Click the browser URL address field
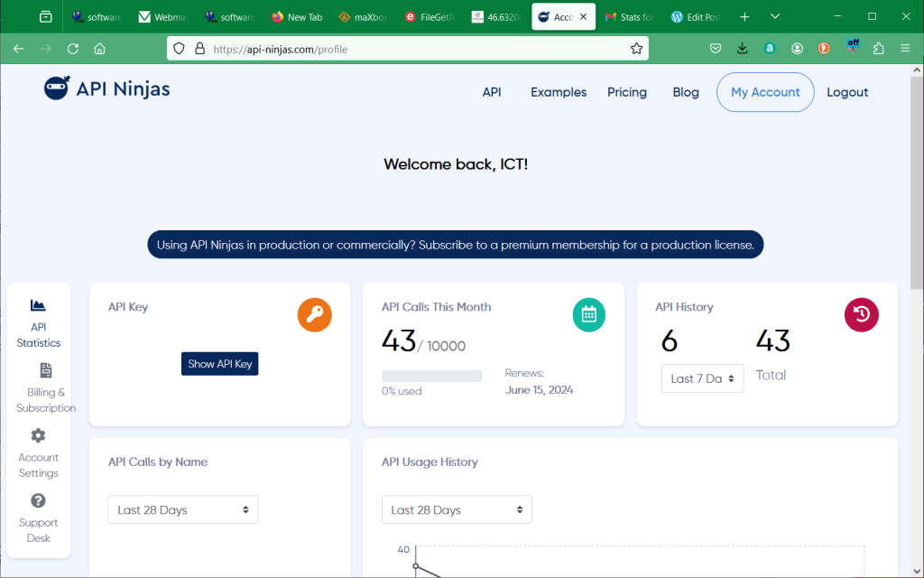Image resolution: width=924 pixels, height=578 pixels. [x=415, y=49]
